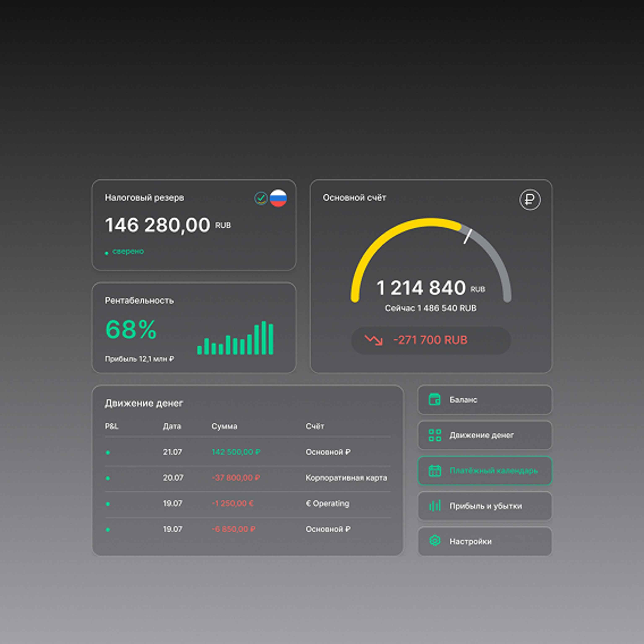Viewport: 644px width, 644px height.
Task: Click the green verified checkmark badge
Action: coord(261,198)
